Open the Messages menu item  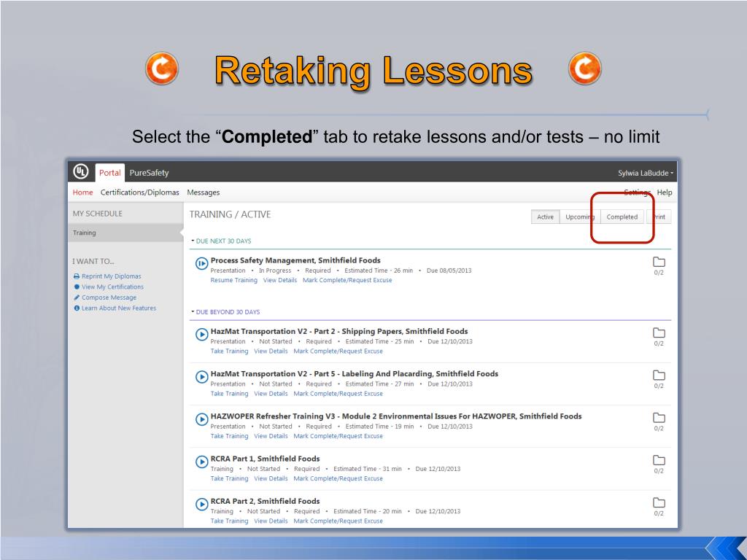click(204, 192)
